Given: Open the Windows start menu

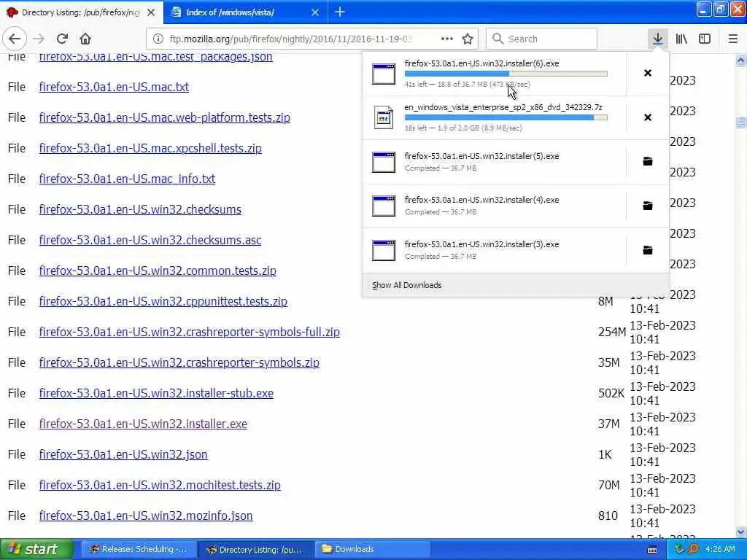Looking at the screenshot, I should click(36, 549).
